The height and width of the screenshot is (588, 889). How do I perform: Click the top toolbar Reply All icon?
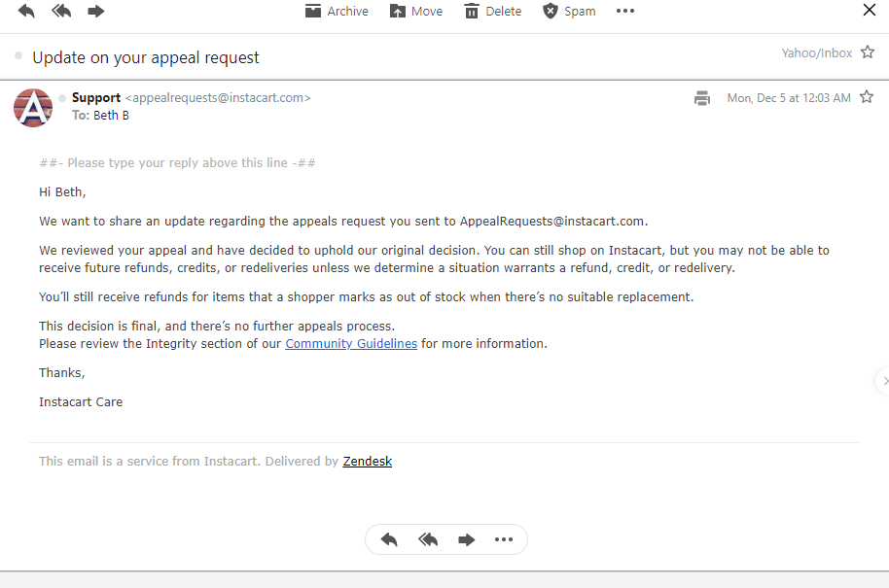61,11
